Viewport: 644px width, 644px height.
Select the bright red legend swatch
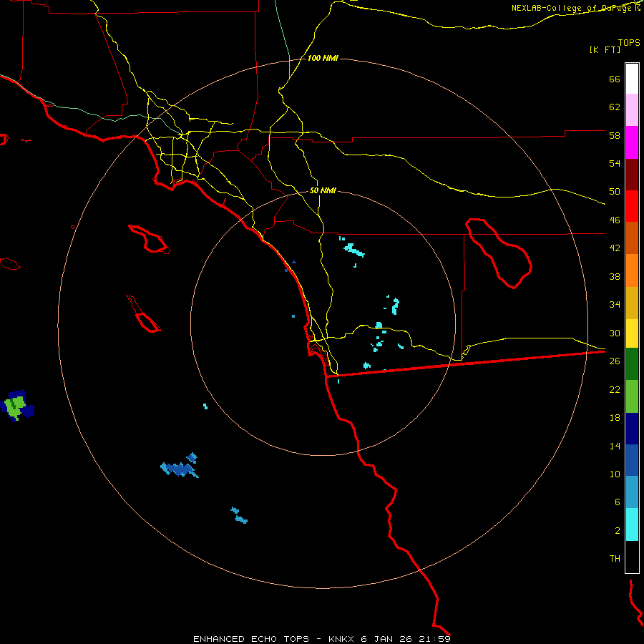coord(632,206)
